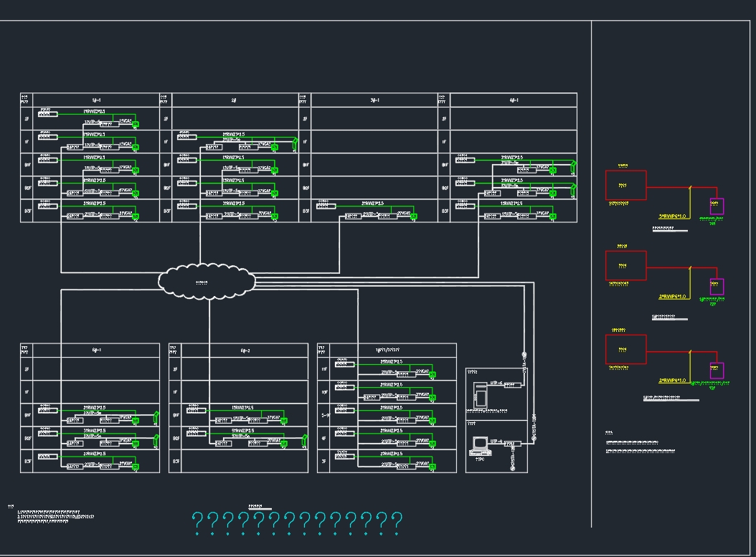Select green monitor in bottom-right riser 3F row
Image resolution: width=756 pixels, height=557 pixels.
(433, 467)
